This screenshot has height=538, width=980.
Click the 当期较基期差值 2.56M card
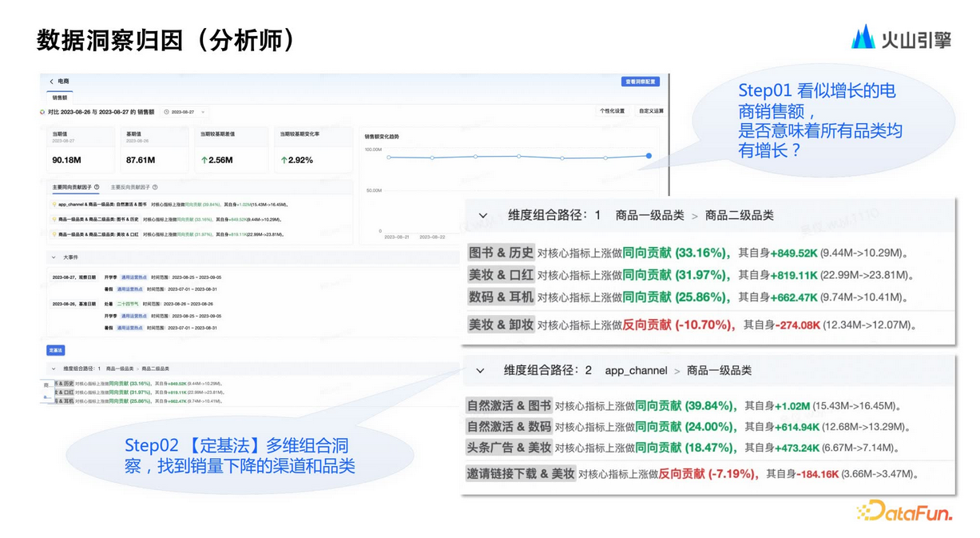click(x=232, y=149)
